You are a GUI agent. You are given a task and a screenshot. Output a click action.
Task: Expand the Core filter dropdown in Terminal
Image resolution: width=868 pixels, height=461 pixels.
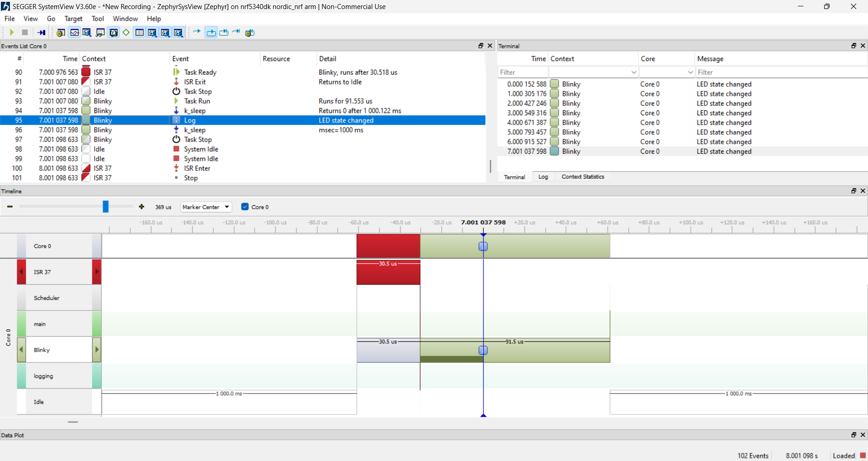[690, 72]
